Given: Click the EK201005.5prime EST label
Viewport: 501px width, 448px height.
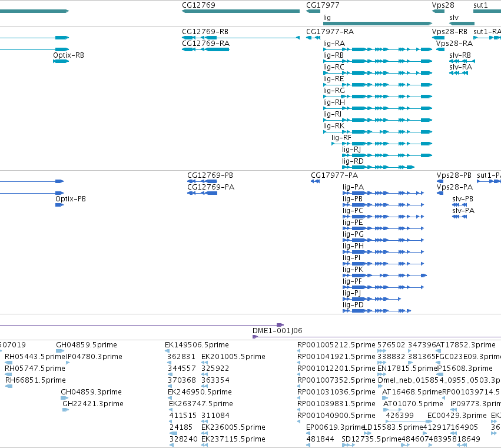Looking at the screenshot, I should pyautogui.click(x=233, y=357).
